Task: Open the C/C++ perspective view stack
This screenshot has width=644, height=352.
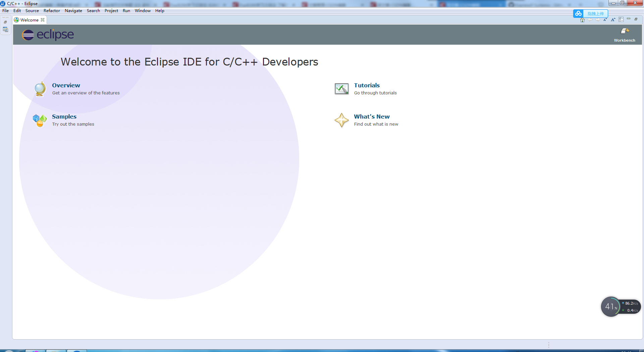Action: (5, 30)
